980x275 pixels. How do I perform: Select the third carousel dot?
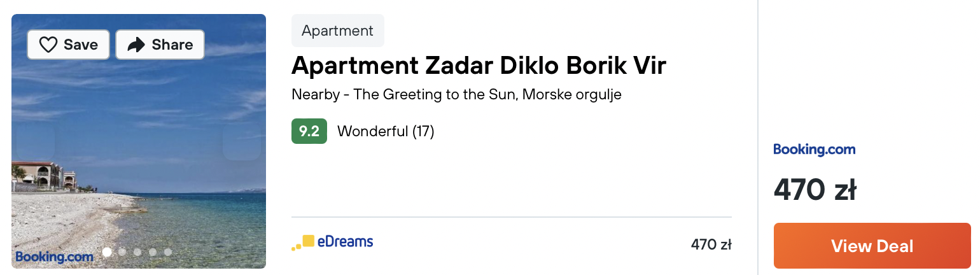pos(137,252)
